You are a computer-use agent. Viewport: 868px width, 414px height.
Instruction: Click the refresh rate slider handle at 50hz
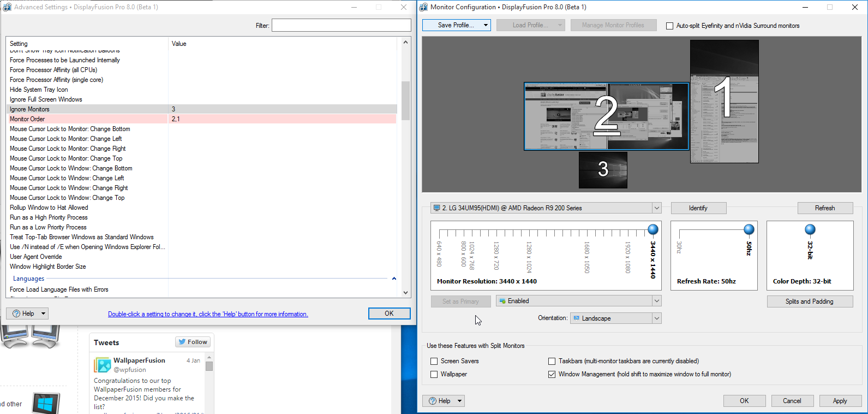749,229
